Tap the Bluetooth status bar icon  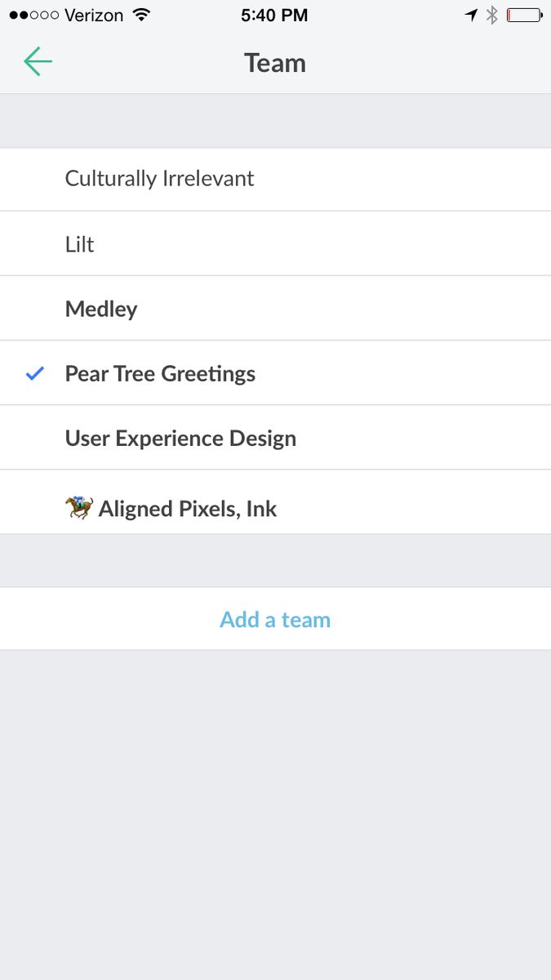491,15
